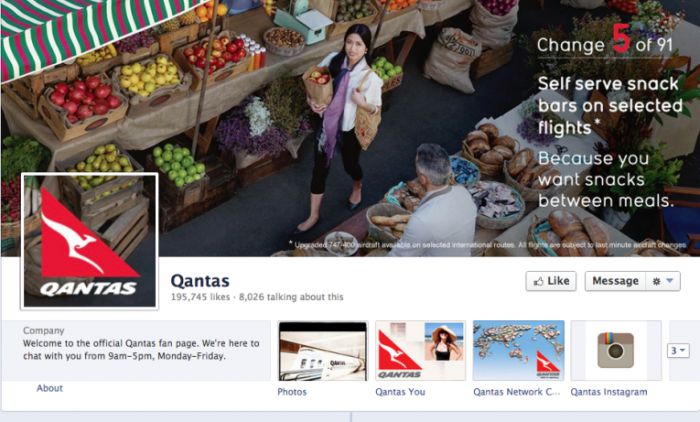700x422 pixels.
Task: Click the Like button with thumbs-up
Action: (551, 281)
